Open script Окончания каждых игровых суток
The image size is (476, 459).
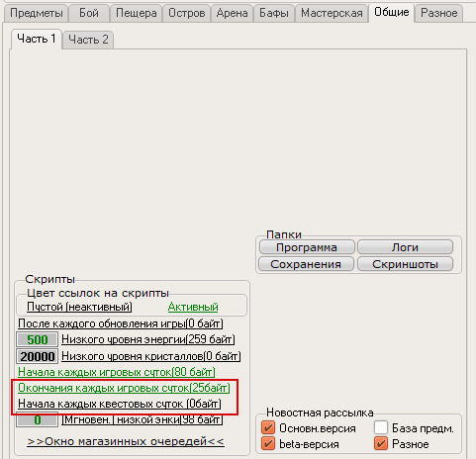(x=124, y=388)
